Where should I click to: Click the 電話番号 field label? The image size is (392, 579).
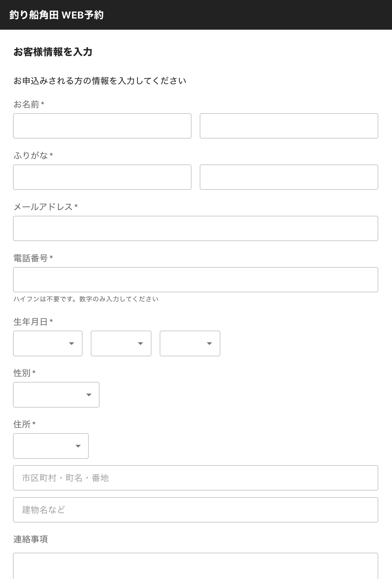(31, 258)
